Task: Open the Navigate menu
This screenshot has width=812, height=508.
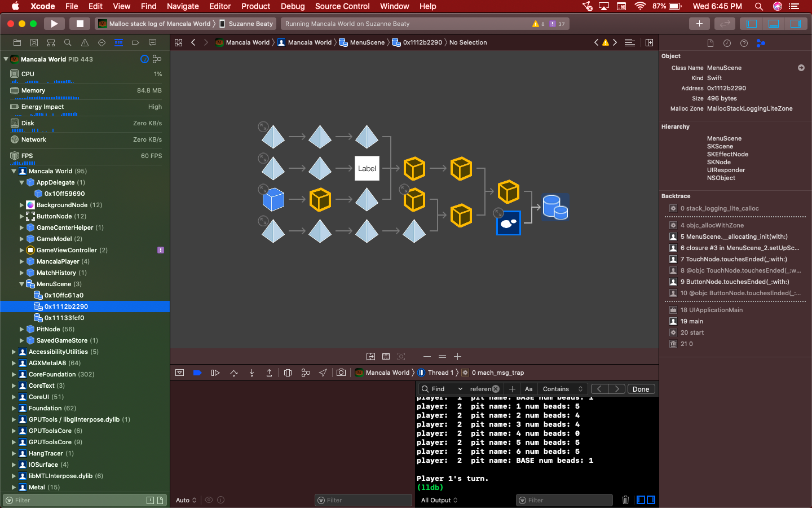Action: tap(183, 6)
